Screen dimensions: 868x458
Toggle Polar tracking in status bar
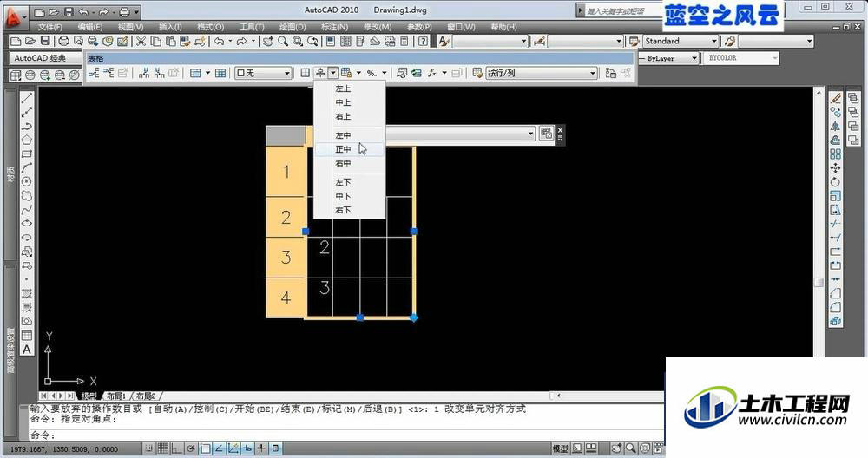click(191, 448)
